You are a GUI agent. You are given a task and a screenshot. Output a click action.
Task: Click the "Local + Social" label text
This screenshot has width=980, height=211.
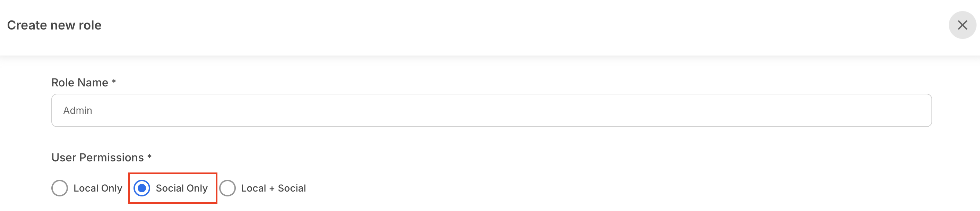click(x=273, y=188)
